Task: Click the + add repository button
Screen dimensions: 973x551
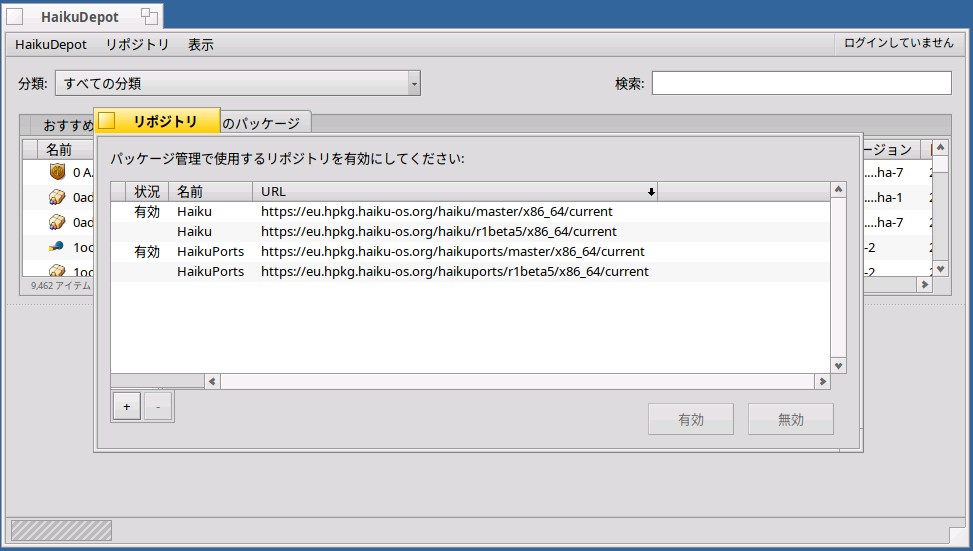Action: (x=127, y=406)
